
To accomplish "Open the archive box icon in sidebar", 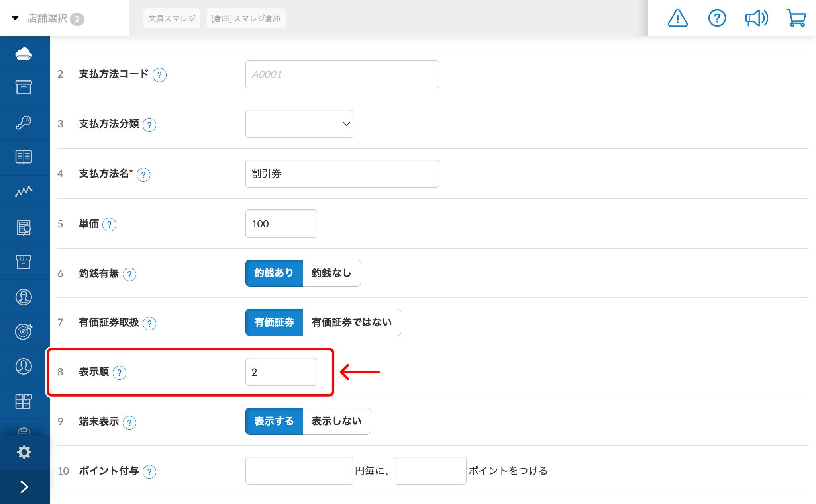I will click(24, 88).
